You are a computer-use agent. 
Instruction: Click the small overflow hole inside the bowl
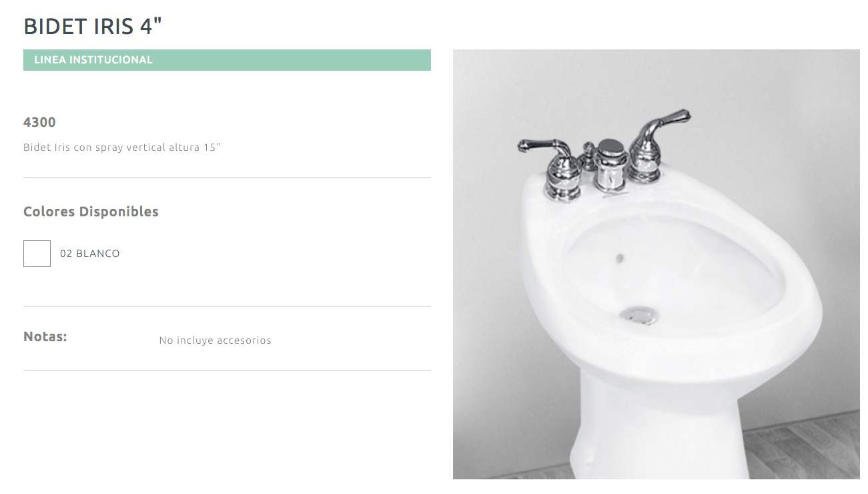[x=619, y=257]
